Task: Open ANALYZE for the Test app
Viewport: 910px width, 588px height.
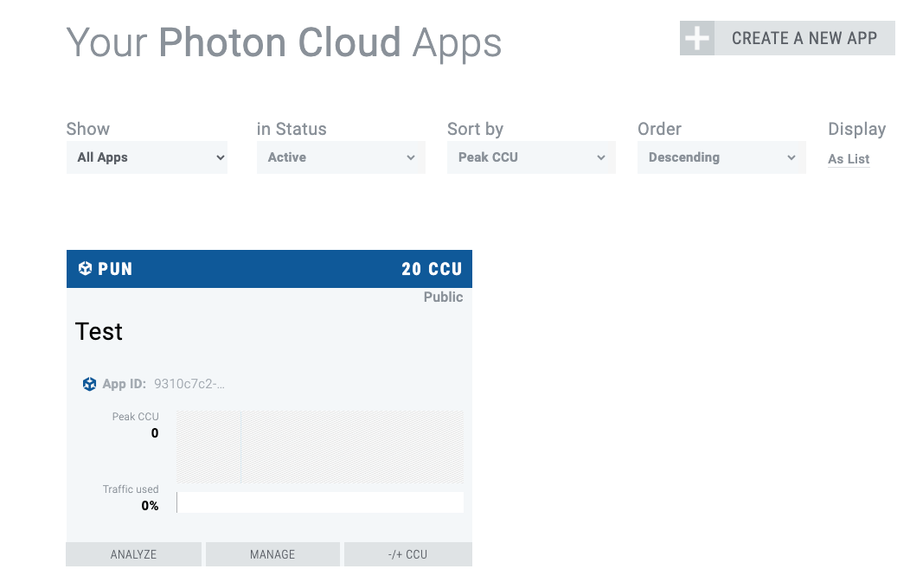Action: point(133,554)
